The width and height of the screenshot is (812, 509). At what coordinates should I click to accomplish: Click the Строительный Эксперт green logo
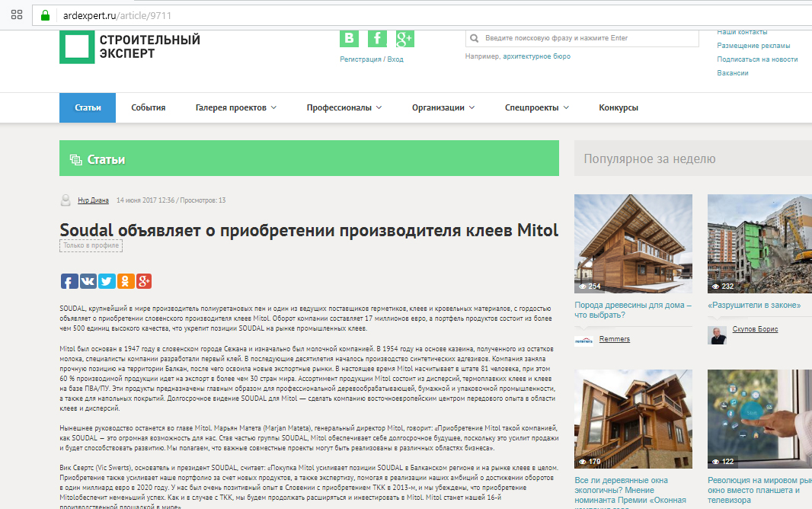[x=77, y=47]
